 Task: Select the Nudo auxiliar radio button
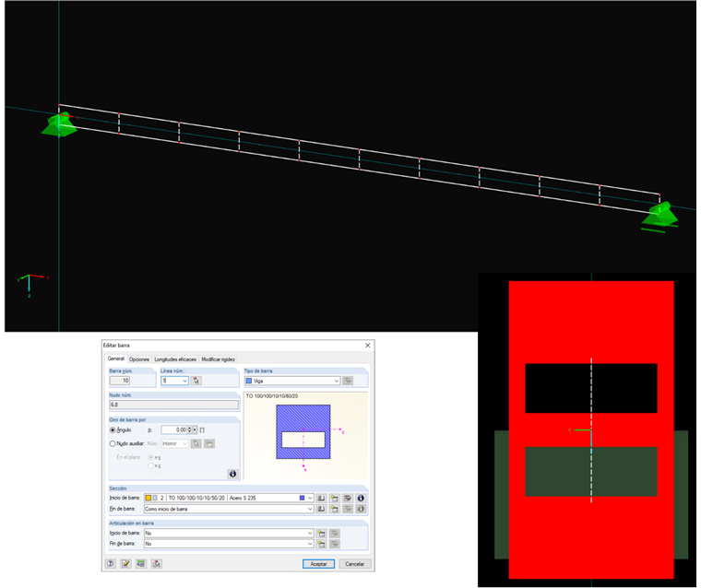point(113,443)
